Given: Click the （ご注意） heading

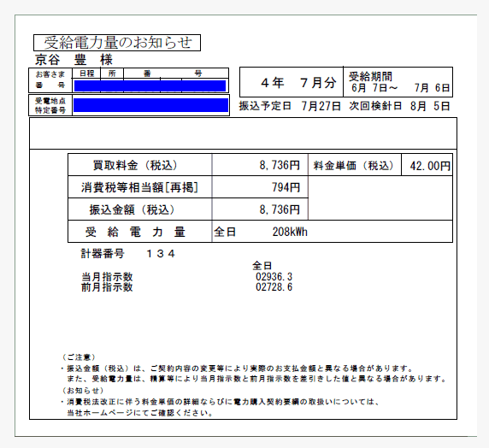Looking at the screenshot, I should 79,357.
